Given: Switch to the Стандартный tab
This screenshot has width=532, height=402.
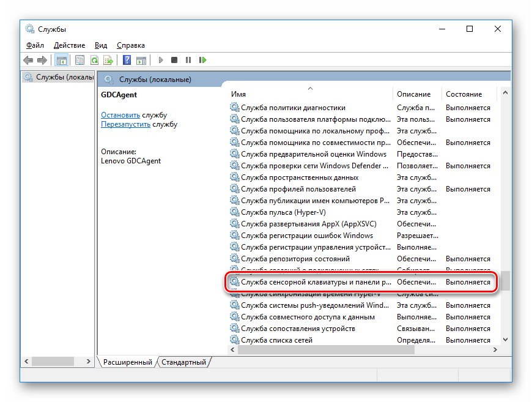Looking at the screenshot, I should tap(183, 362).
